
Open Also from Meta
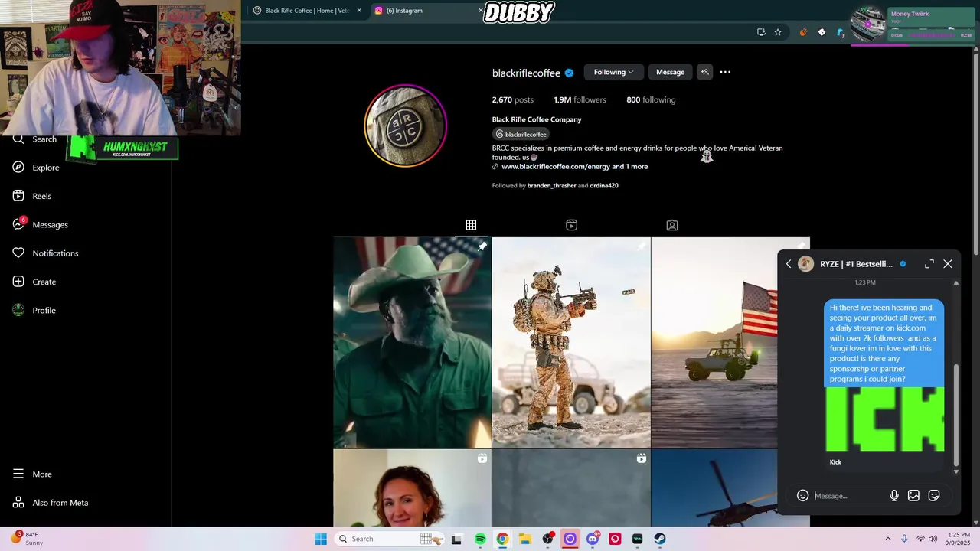point(51,503)
